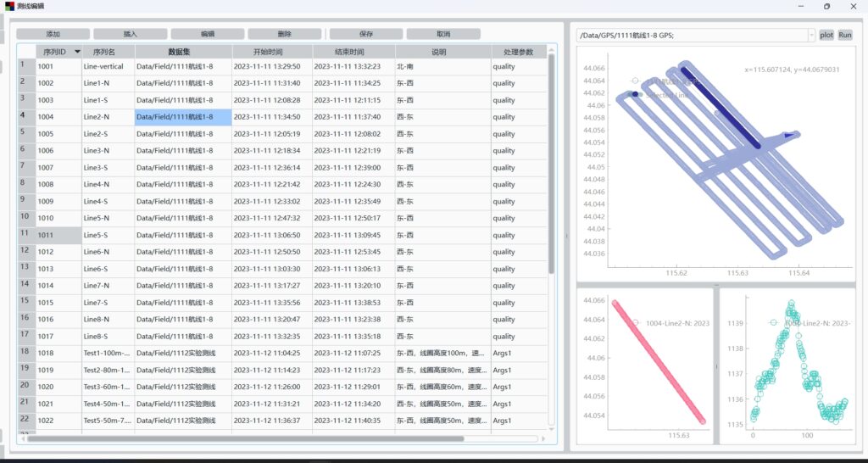Click the 1004-Line2-N legend marker in pink plot

[x=635, y=322]
